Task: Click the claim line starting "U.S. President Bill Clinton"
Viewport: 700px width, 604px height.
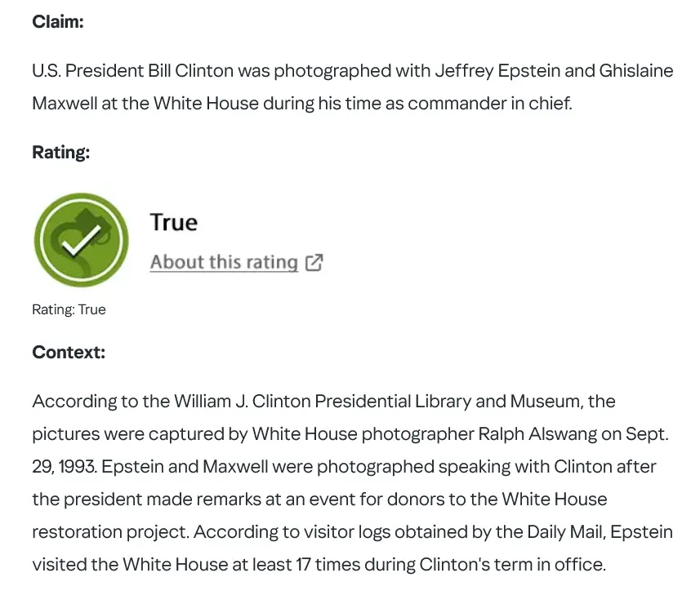Action: (x=352, y=71)
